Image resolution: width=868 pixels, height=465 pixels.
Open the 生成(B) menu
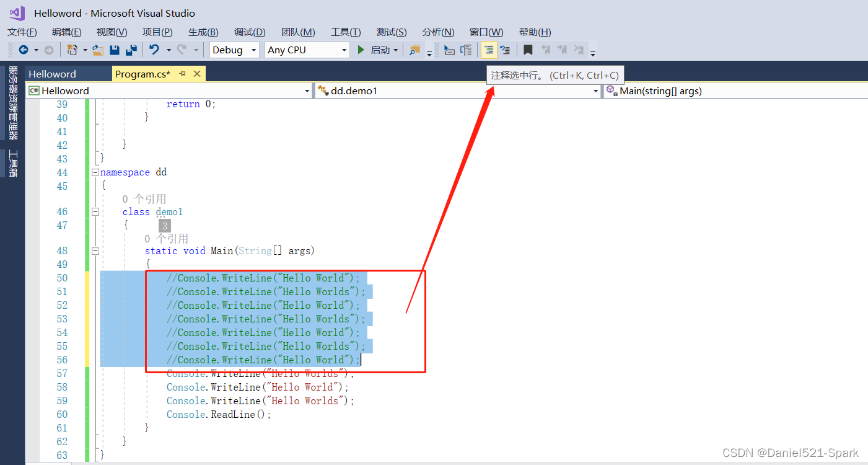click(203, 32)
